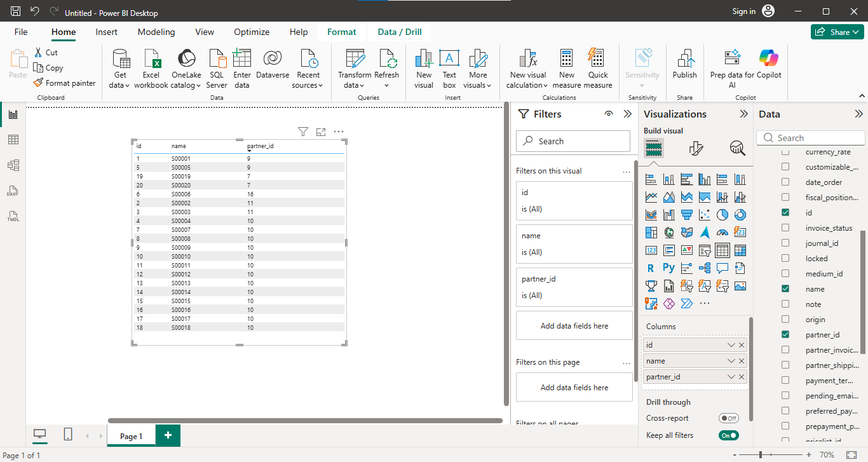Viewport: 868px width, 462px height.
Task: Uncheck the partner_id field checkbox
Action: click(785, 335)
